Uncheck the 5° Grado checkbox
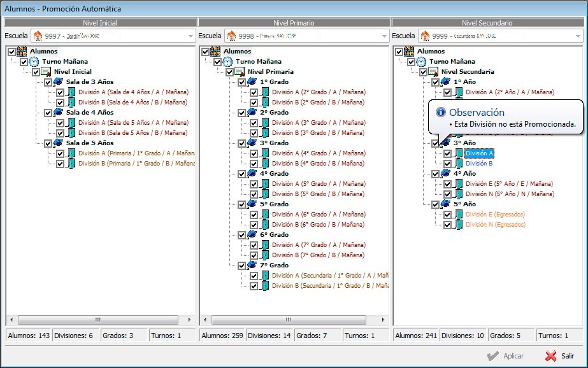The height and width of the screenshot is (368, 588). point(241,204)
